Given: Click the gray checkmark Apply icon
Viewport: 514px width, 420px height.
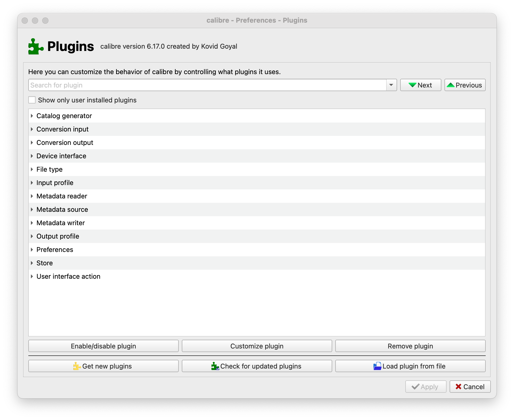Looking at the screenshot, I should pyautogui.click(x=415, y=387).
